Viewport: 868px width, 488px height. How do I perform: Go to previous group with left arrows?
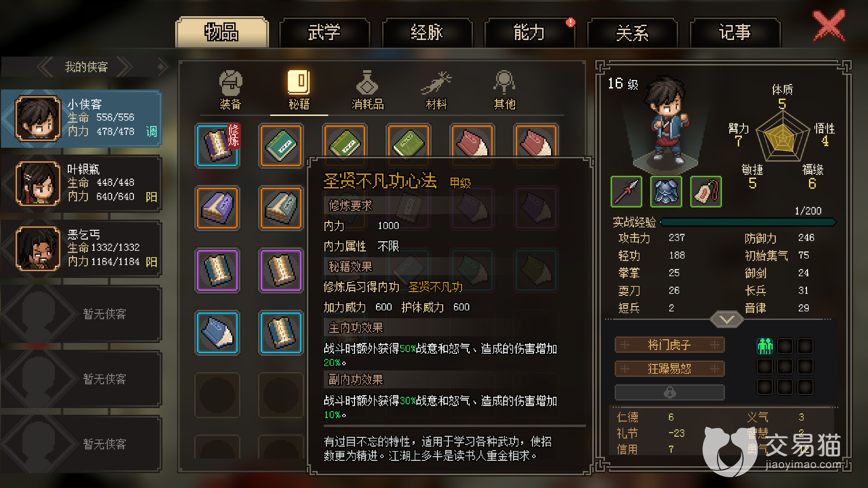(x=45, y=67)
